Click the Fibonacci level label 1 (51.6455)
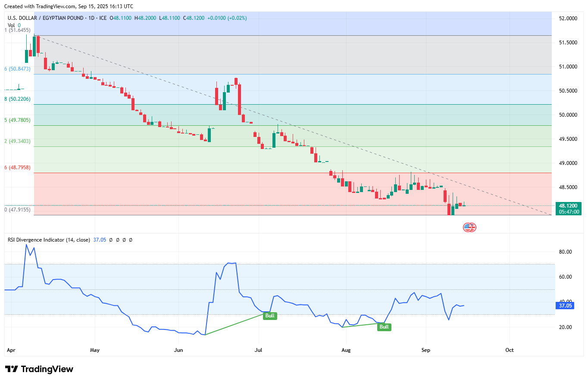The height and width of the screenshot is (382, 588). point(17,30)
